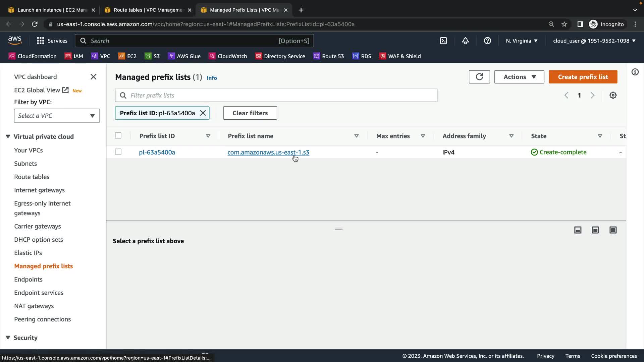Maximize split panel to full view

tap(613, 230)
